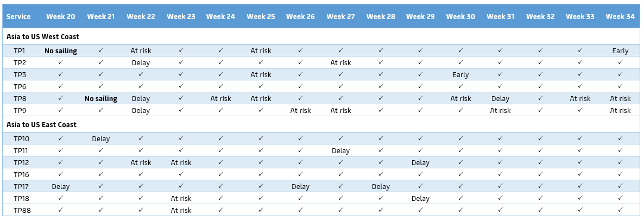
Task: Select the Service column header
Action: [18, 17]
